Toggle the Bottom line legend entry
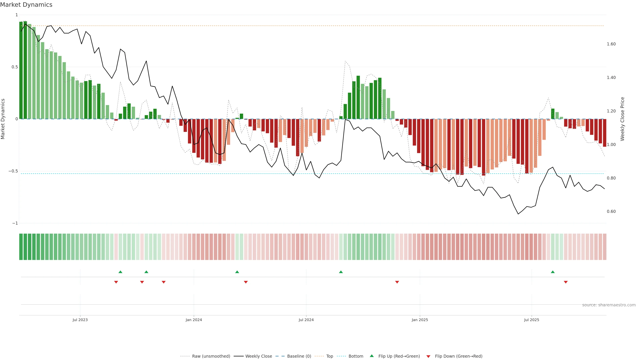The image size is (644, 362). (x=356, y=356)
